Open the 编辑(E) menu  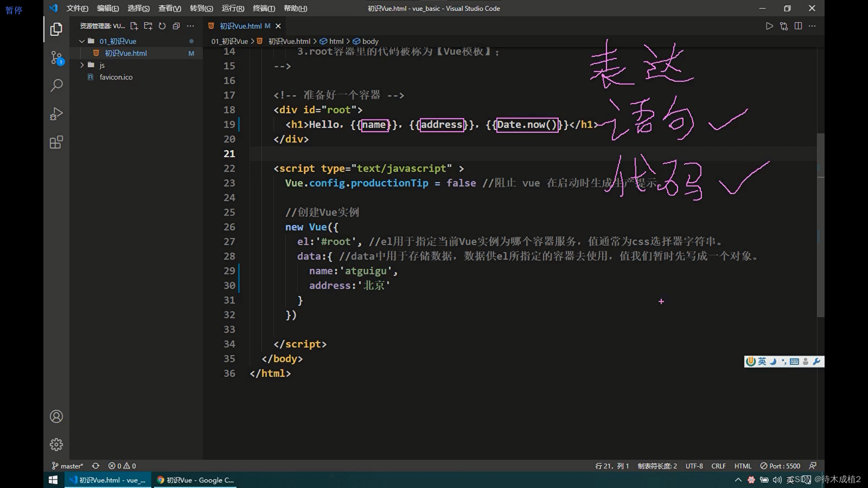click(x=108, y=8)
